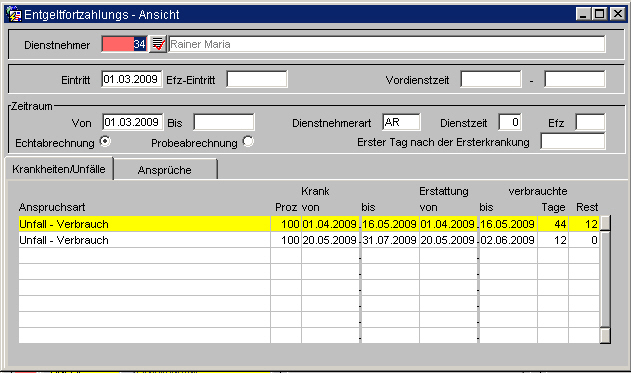Open the Dienstnehmer lookup list icon

click(158, 44)
